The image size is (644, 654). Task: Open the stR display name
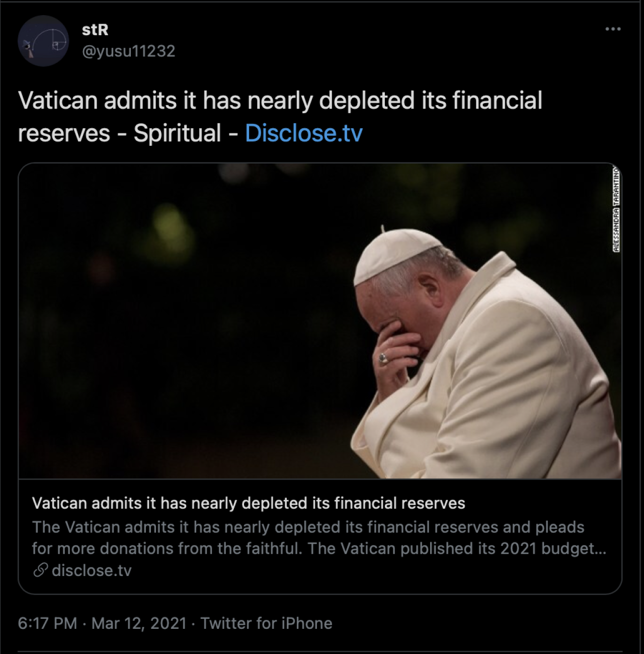[x=95, y=30]
